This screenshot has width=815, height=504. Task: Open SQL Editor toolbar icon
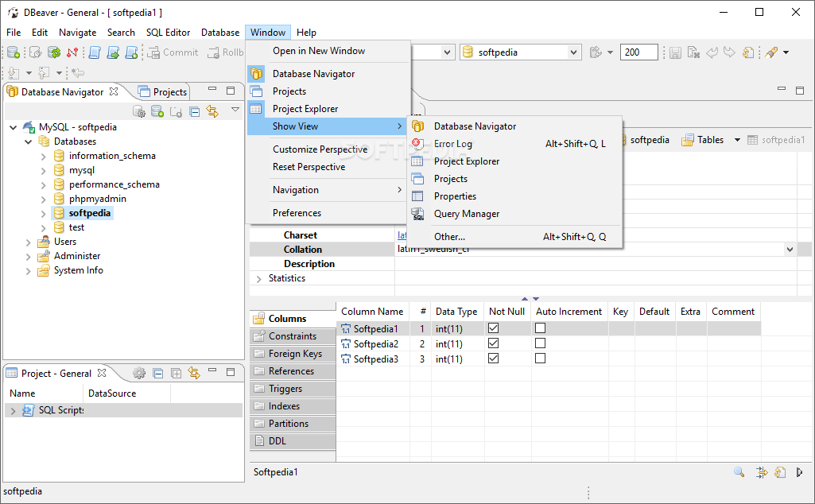[x=95, y=52]
